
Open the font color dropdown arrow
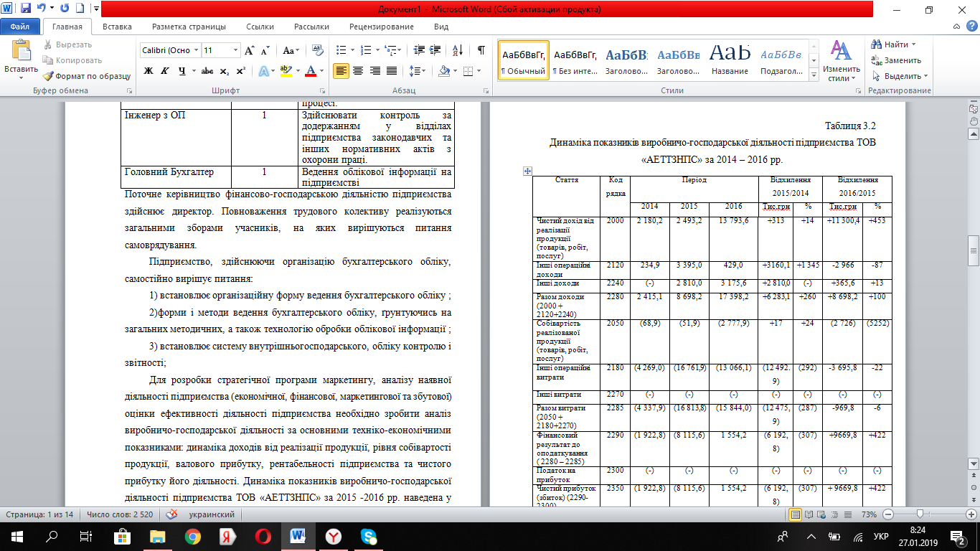coord(321,70)
